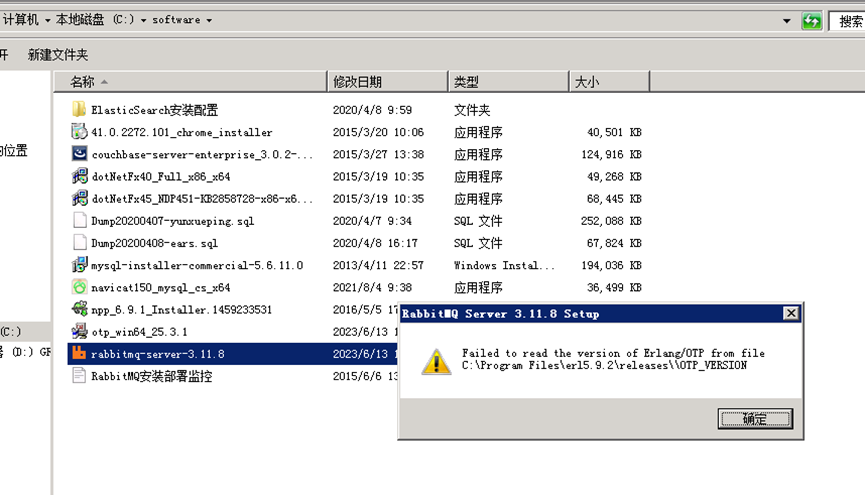Click the file name RabbitMQ安装部署监控
The height and width of the screenshot is (495, 865).
pos(152,376)
